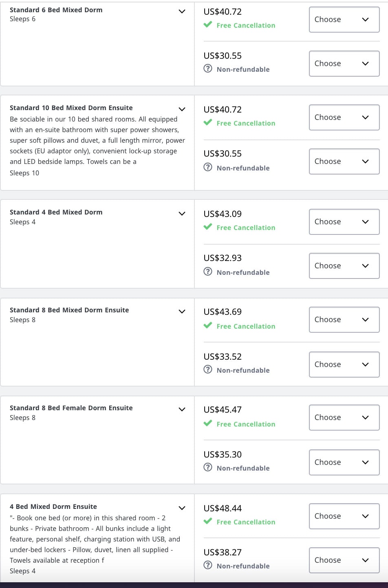The height and width of the screenshot is (588, 388).
Task: Open the Choose selector for US$32.93 Non-refundable rate
Action: click(x=344, y=265)
